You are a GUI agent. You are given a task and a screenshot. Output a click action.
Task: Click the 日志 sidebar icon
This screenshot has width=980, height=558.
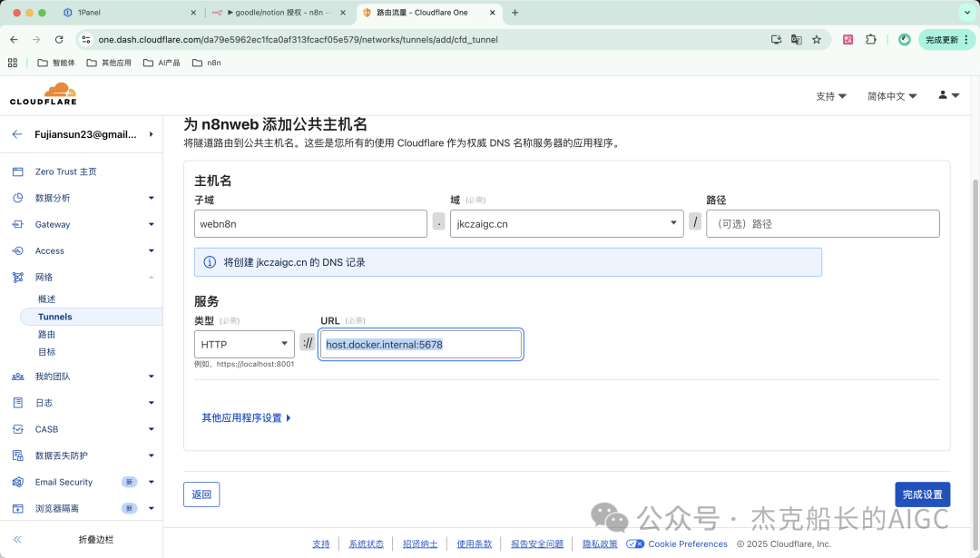[x=17, y=403]
